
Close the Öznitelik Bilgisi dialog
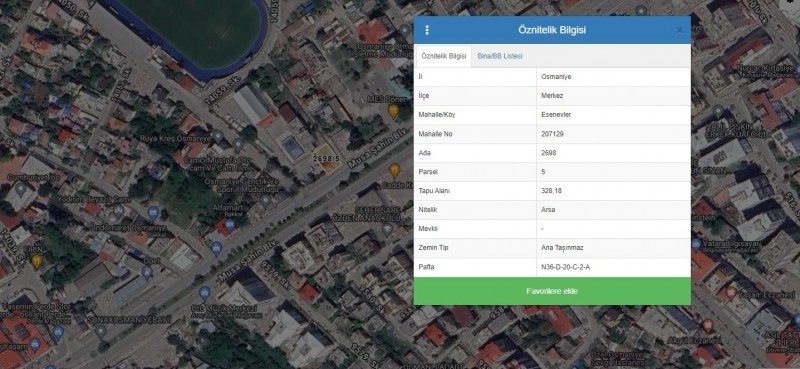click(x=680, y=30)
